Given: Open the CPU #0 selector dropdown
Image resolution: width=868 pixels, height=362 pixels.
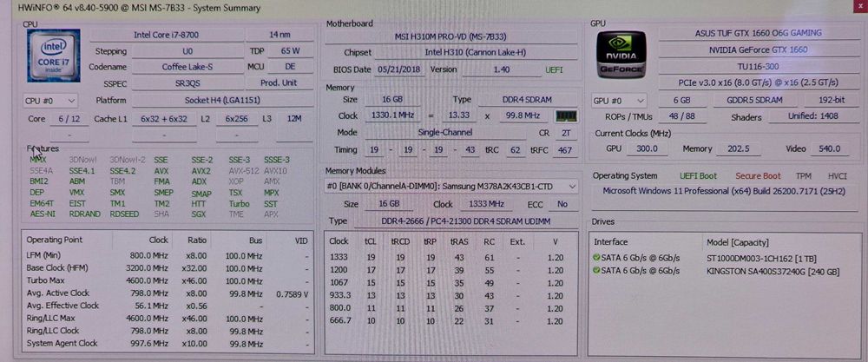Looking at the screenshot, I should 50,101.
